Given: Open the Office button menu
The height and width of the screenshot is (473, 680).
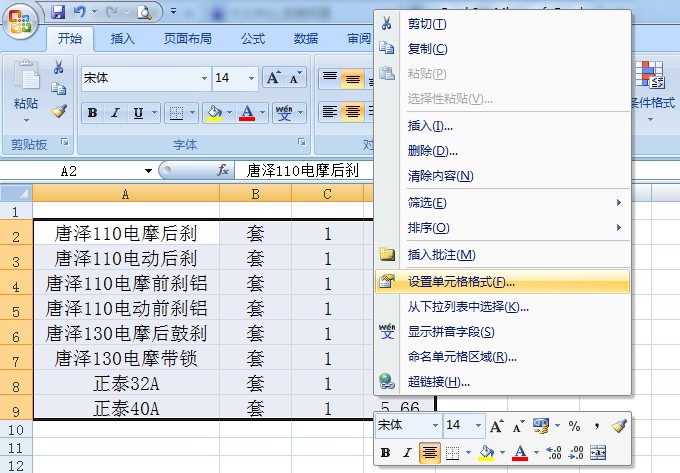Looking at the screenshot, I should (x=20, y=20).
